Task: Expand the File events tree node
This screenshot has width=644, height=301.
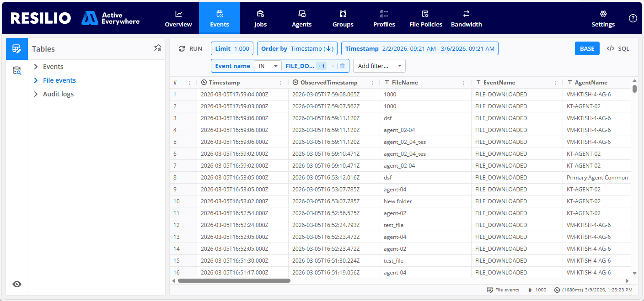Action: tap(36, 80)
